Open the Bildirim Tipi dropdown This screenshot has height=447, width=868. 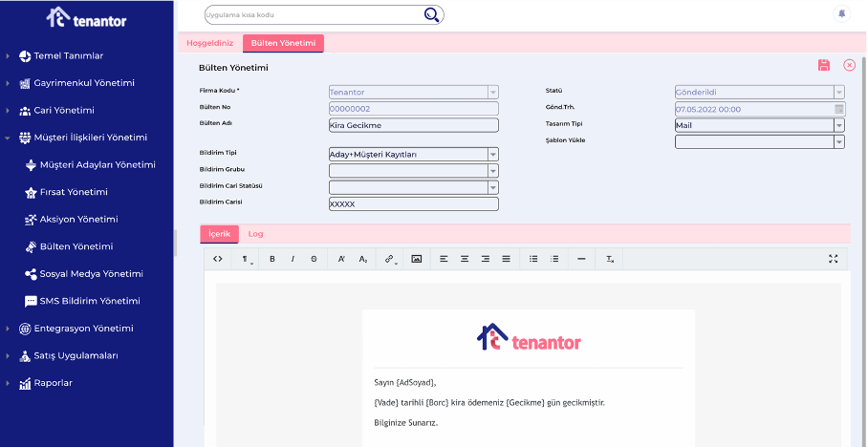tap(492, 155)
